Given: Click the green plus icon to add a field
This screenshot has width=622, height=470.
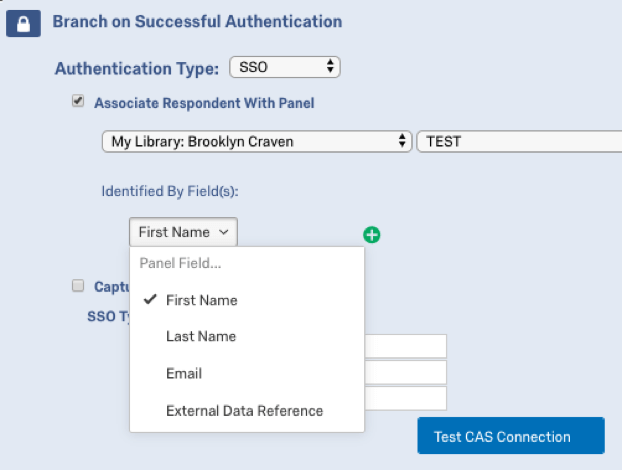Looking at the screenshot, I should [372, 235].
